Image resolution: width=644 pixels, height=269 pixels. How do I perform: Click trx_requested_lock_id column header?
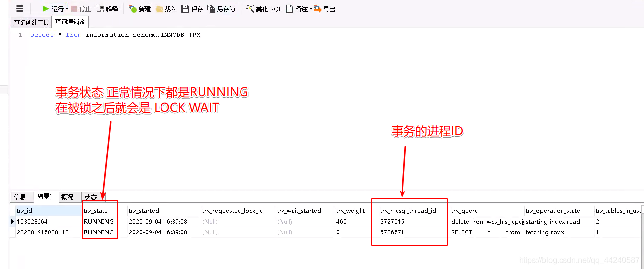(x=238, y=211)
